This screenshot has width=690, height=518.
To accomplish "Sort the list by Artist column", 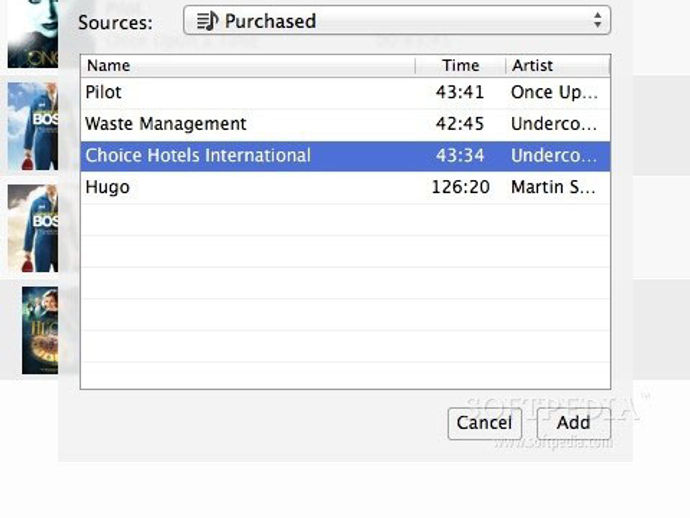I will [x=558, y=66].
